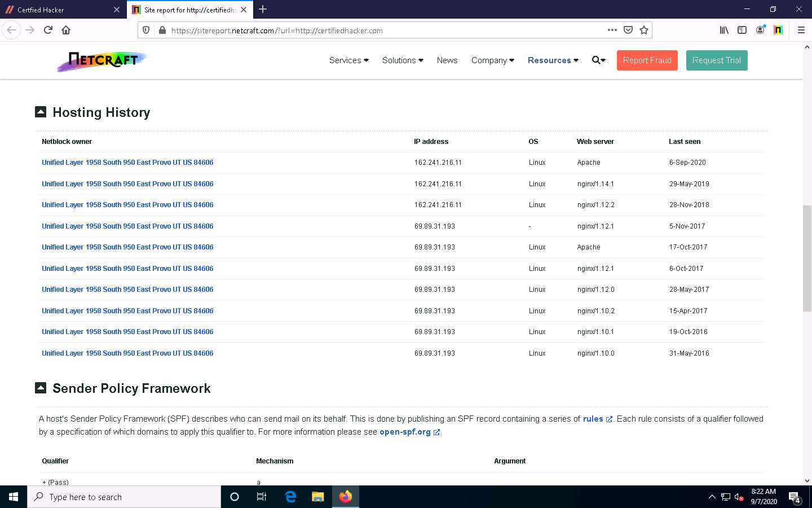Viewport: 812px width, 508px height.
Task: Select the Site report browser tab
Action: coord(189,10)
